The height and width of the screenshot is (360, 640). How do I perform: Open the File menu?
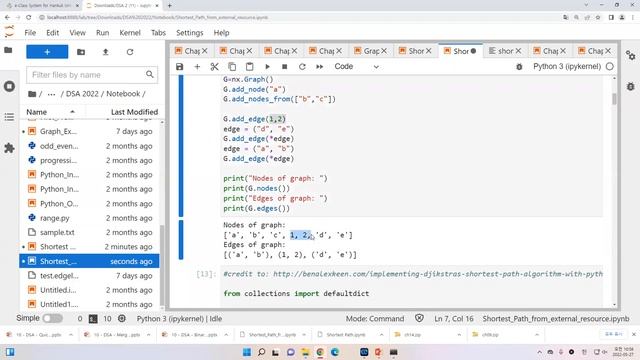30,33
